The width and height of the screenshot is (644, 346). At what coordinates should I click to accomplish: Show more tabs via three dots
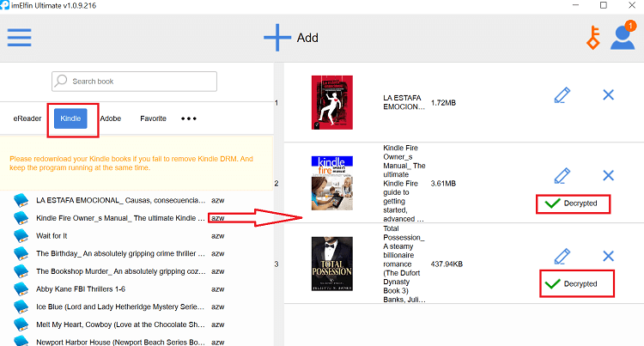click(189, 118)
